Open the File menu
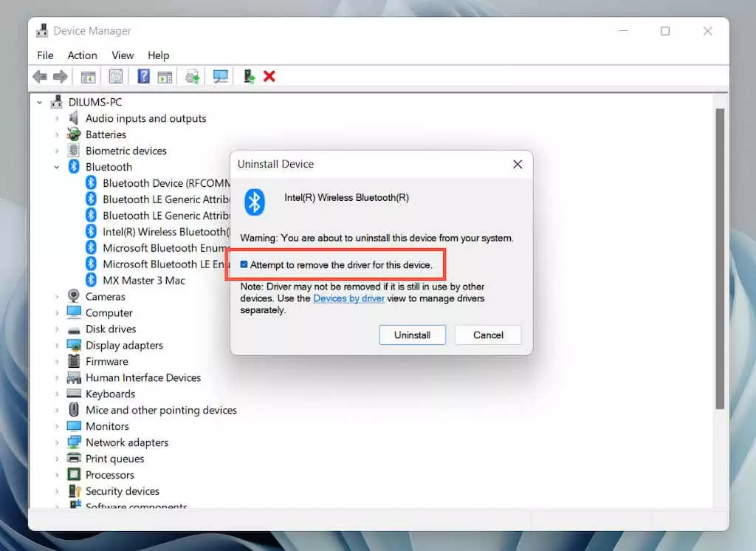Screen dimensions: 756x551 (x=45, y=55)
